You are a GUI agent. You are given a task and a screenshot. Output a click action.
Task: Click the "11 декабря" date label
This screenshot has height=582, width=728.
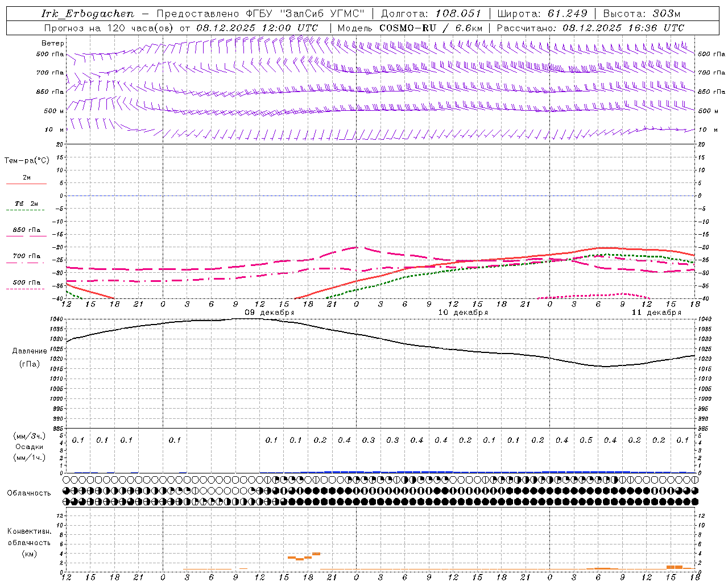click(656, 313)
